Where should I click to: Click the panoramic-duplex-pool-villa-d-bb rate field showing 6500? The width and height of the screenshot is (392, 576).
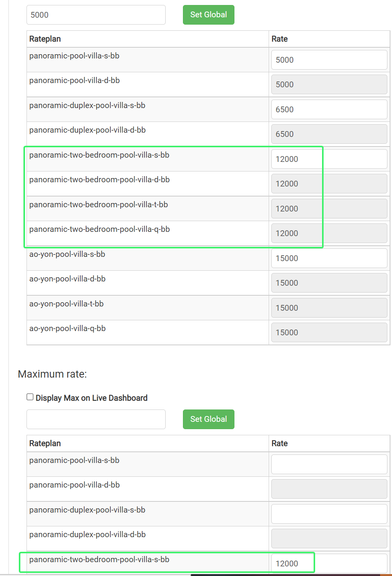[329, 134]
